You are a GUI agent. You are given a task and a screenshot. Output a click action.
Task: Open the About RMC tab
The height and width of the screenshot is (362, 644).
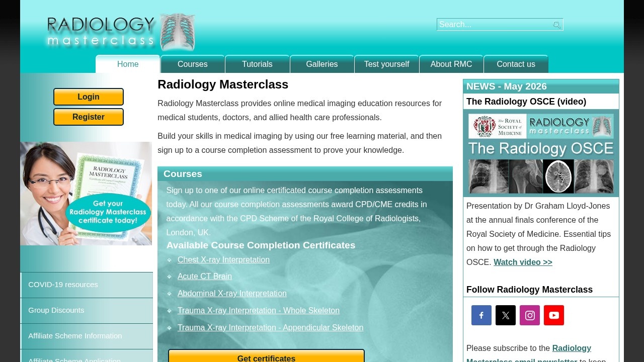pos(451,64)
